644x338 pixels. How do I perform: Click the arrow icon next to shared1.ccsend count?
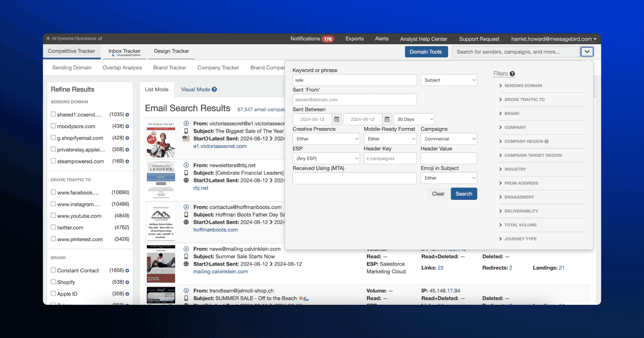coord(127,115)
